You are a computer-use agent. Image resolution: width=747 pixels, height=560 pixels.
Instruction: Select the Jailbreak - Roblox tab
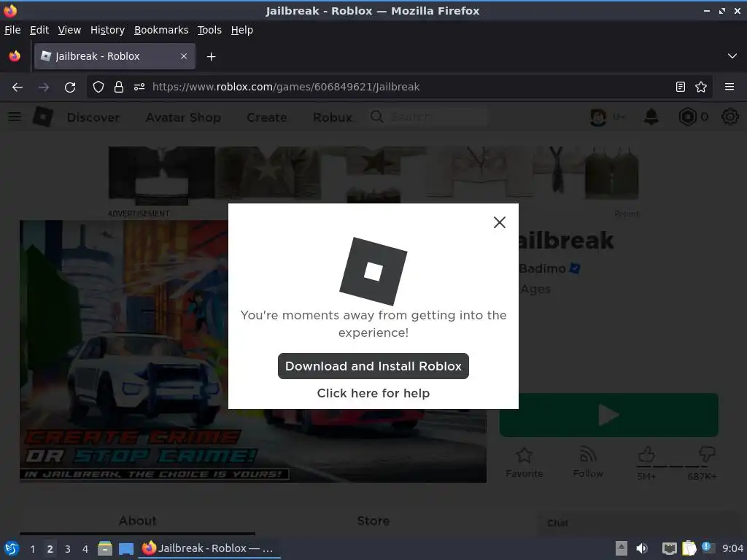tap(115, 56)
